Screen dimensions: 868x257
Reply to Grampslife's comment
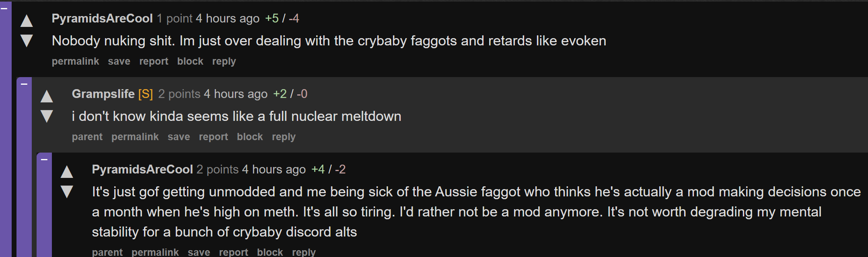tap(284, 137)
